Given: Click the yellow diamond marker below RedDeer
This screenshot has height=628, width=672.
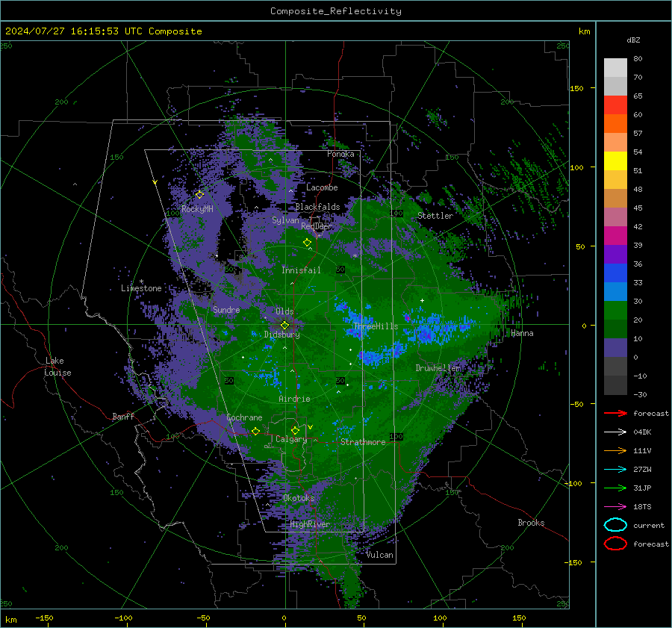Looking at the screenshot, I should pos(307,242).
